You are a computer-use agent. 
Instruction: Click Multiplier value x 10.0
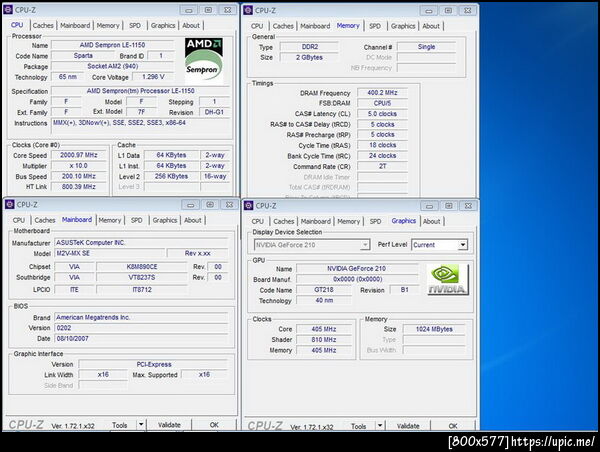[x=78, y=166]
